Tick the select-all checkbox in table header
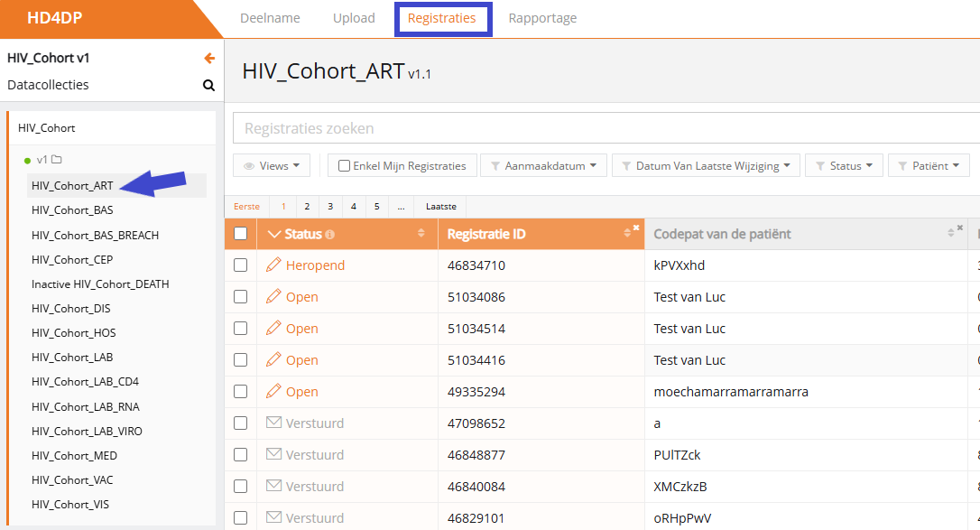The height and width of the screenshot is (530, 980). 240,234
